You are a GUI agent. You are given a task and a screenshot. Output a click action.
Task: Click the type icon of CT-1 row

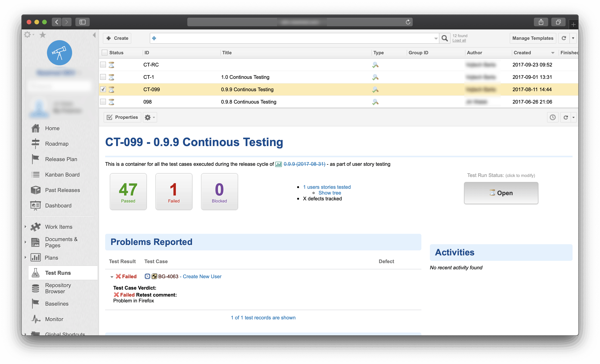click(375, 77)
